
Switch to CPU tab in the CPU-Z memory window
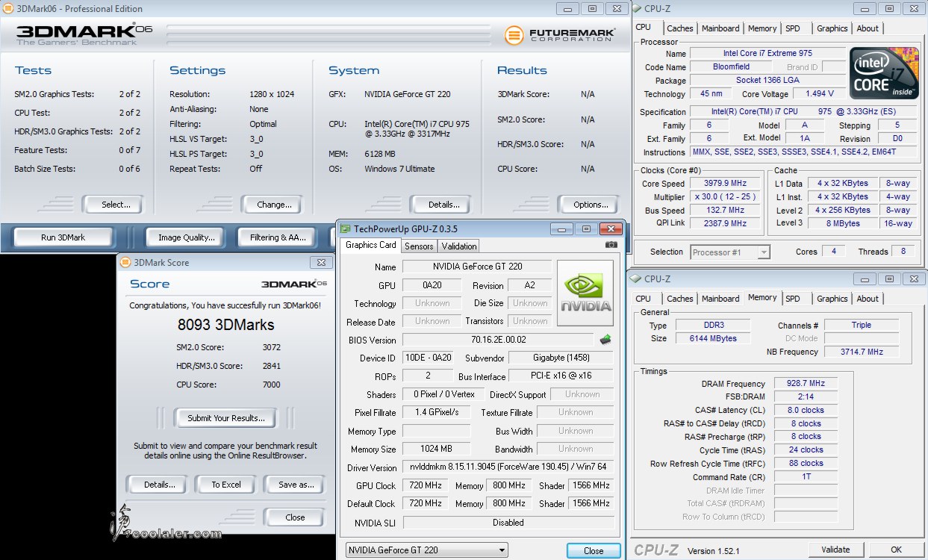pyautogui.click(x=644, y=299)
